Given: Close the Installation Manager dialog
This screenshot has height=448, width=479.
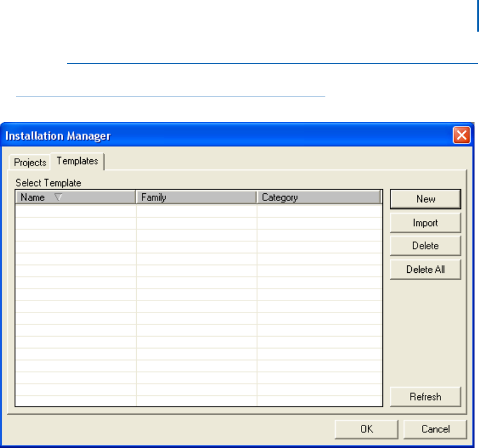Looking at the screenshot, I should pyautogui.click(x=461, y=136).
